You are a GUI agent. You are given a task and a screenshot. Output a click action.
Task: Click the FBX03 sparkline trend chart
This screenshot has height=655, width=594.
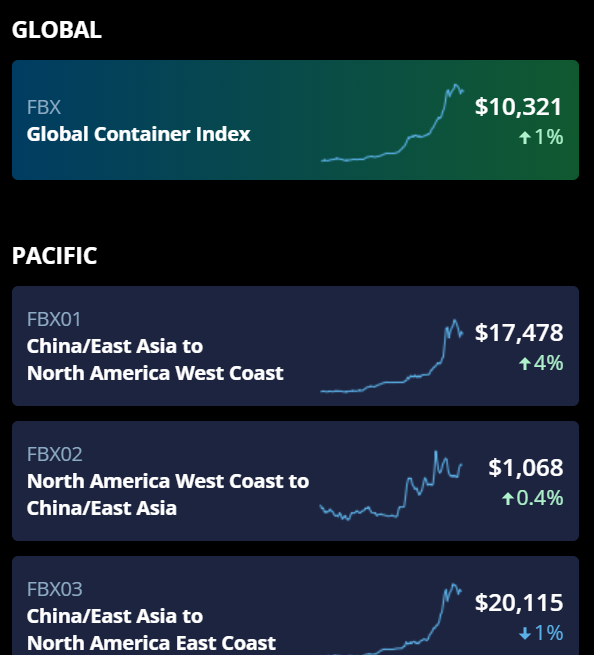391,619
